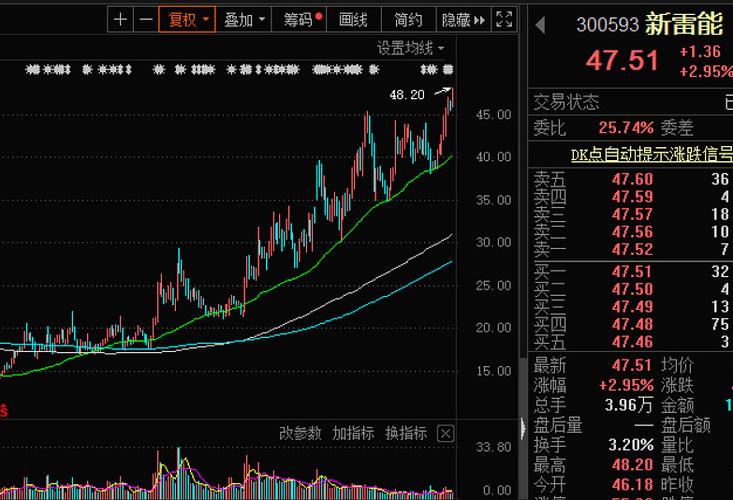The height and width of the screenshot is (500, 733).
Task: Click the previous stock left arrow
Action: tap(540, 25)
